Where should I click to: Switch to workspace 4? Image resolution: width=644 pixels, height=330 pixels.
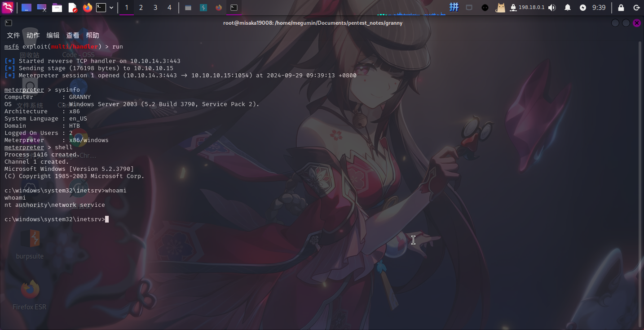click(169, 8)
